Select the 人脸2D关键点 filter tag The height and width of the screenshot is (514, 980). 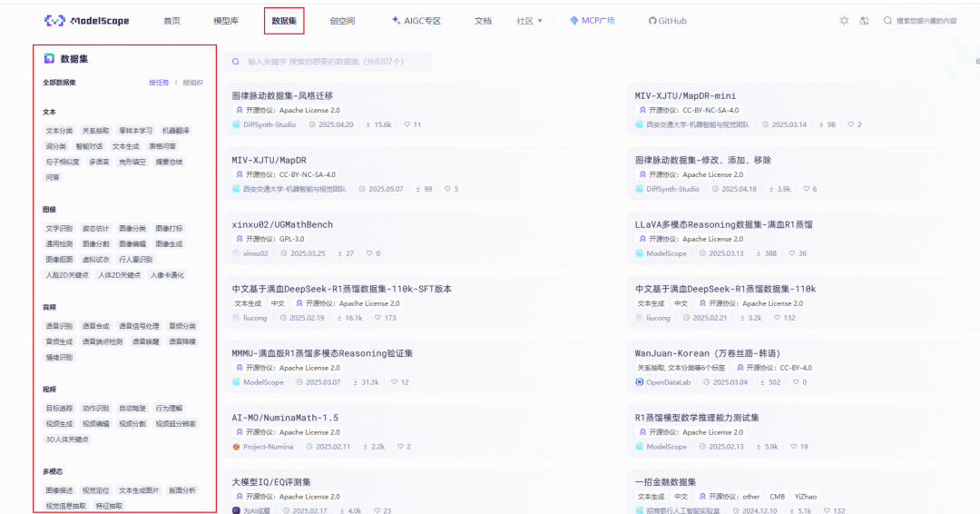coord(67,275)
